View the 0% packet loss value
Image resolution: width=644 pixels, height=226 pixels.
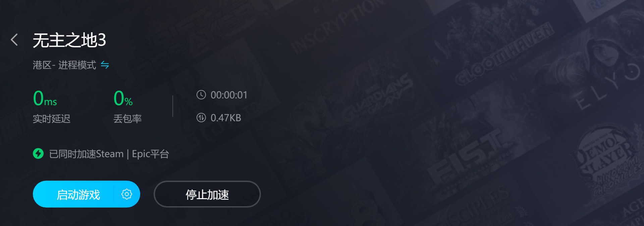pyautogui.click(x=123, y=98)
